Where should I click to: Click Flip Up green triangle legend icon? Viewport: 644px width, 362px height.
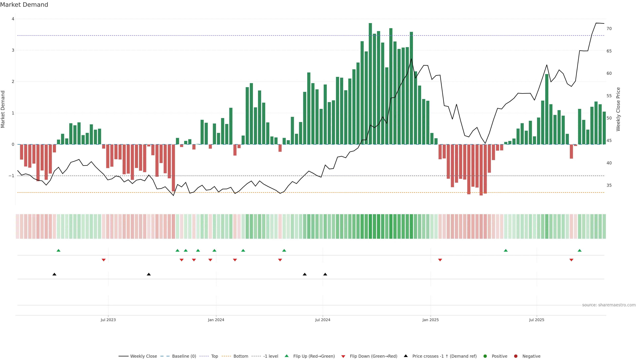click(287, 356)
